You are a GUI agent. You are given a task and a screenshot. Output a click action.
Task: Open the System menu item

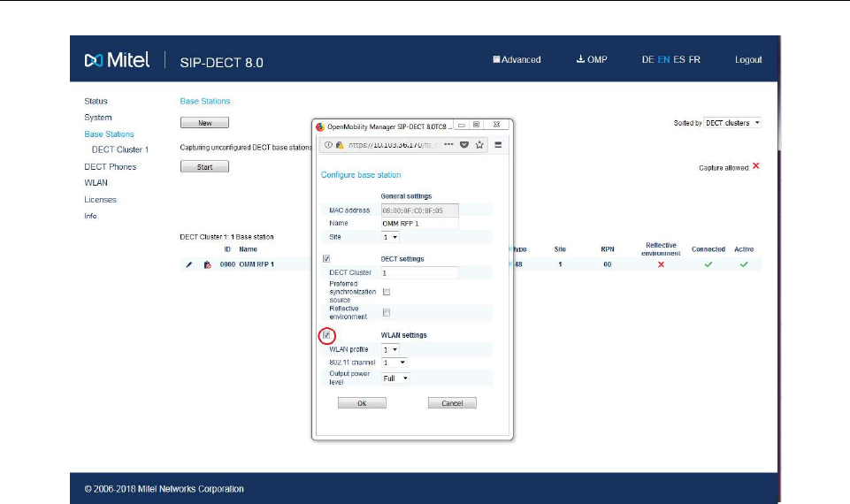(x=98, y=118)
